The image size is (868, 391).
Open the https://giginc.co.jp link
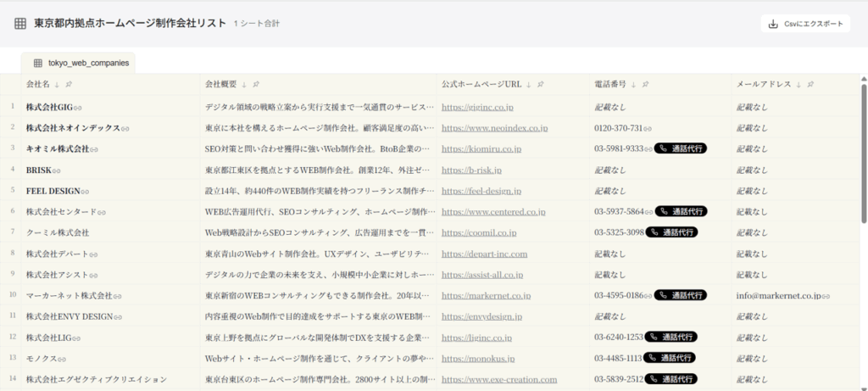pyautogui.click(x=477, y=108)
